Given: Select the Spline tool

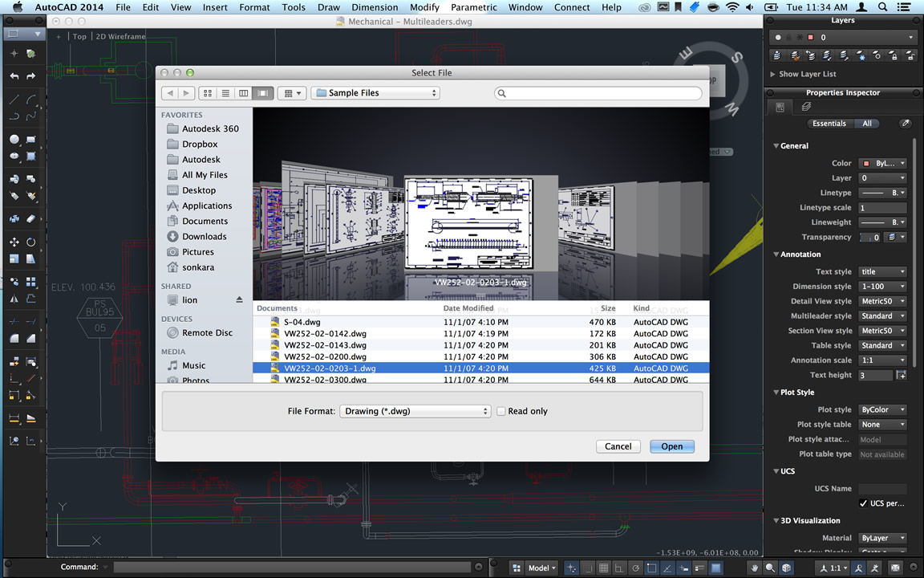Looking at the screenshot, I should [x=31, y=116].
